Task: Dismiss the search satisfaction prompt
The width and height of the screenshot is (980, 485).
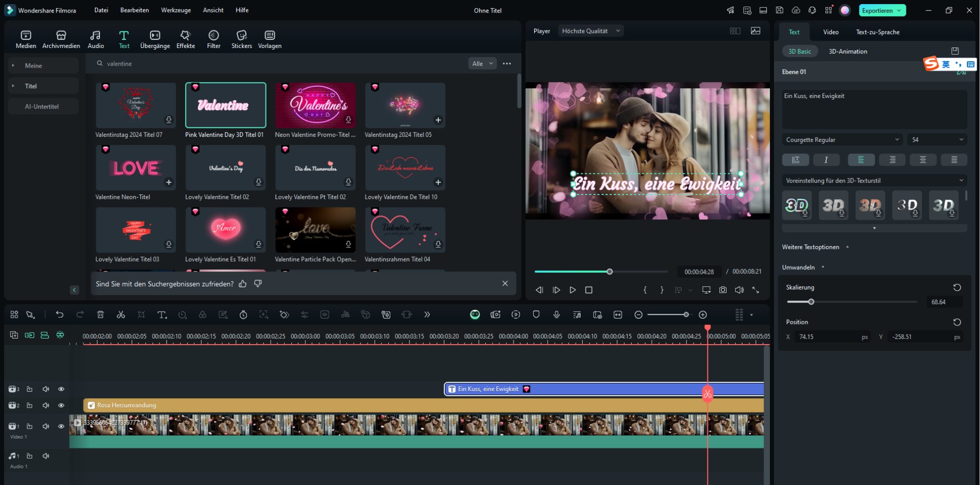Action: pos(505,283)
